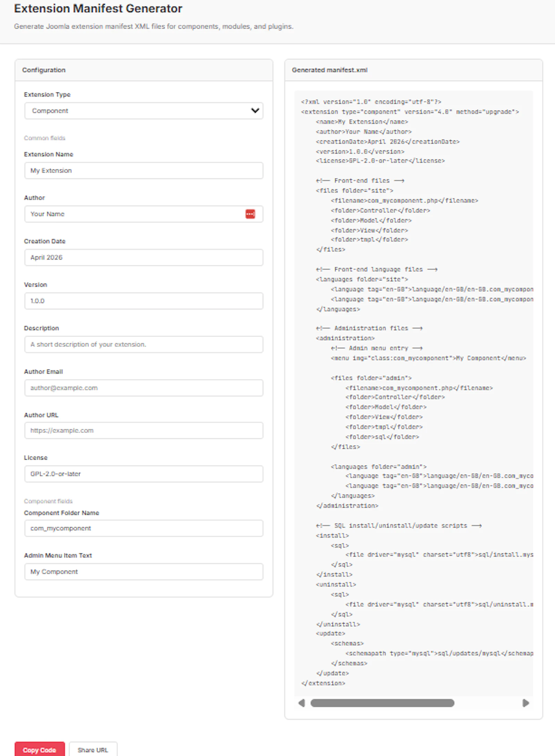Click the 'Component fields' section label
555x756 pixels.
click(x=48, y=501)
